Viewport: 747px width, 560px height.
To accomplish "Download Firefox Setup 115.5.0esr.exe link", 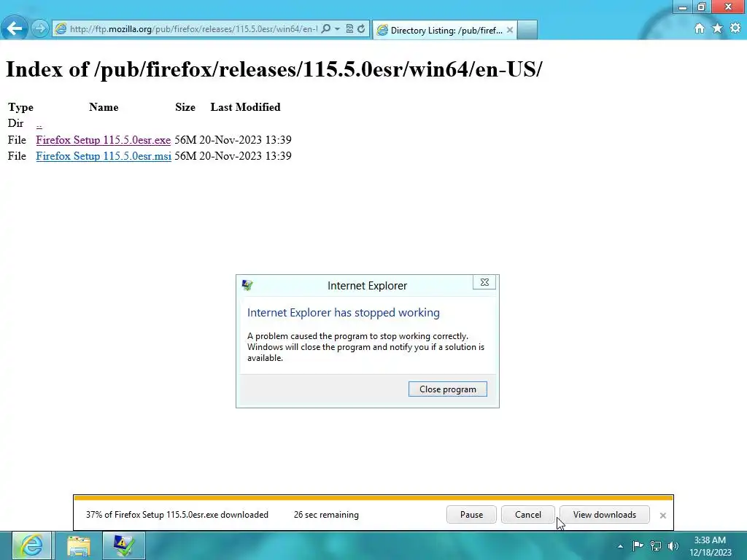I will 104,140.
